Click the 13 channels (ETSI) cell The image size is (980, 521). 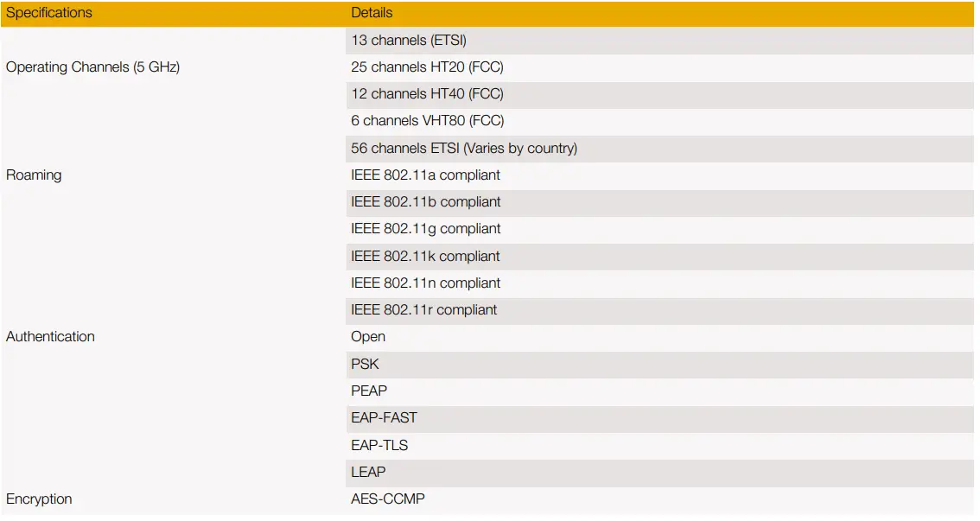point(409,40)
